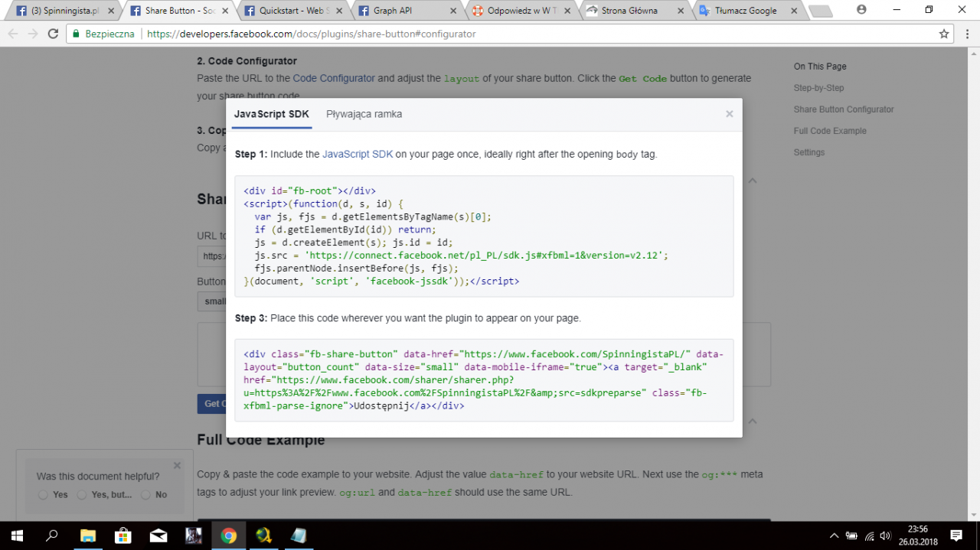The width and height of the screenshot is (980, 550).
Task: Open the Chrome three-dot menu
Action: pos(965,34)
